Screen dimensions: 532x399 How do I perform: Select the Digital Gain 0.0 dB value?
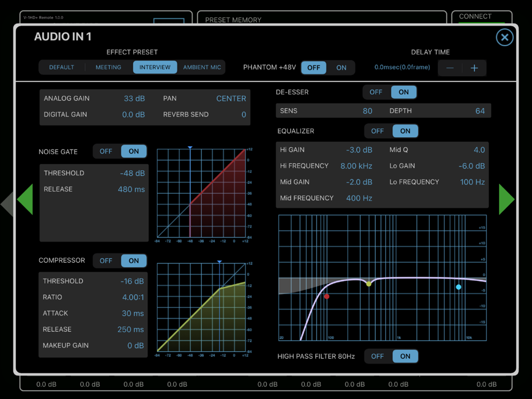pyautogui.click(x=133, y=115)
